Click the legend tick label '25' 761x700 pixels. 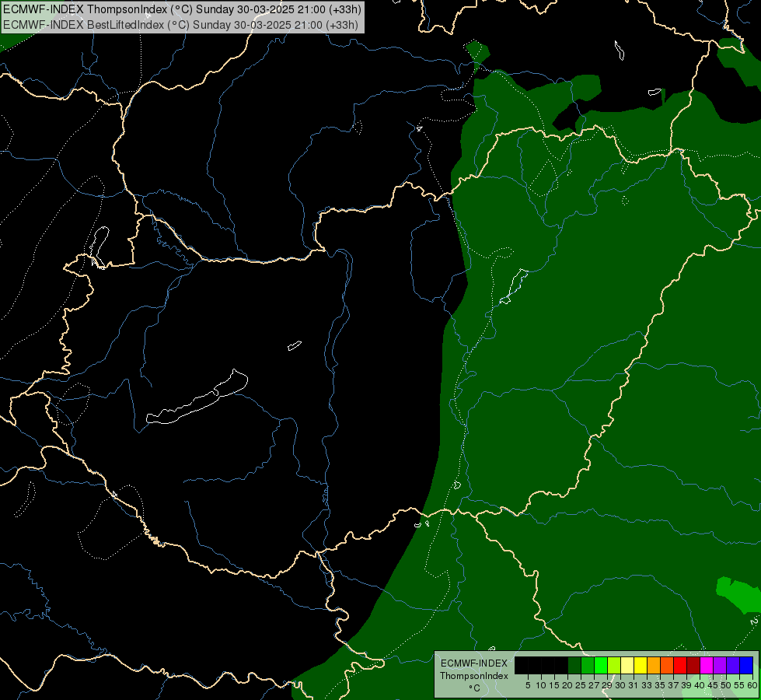tap(581, 685)
